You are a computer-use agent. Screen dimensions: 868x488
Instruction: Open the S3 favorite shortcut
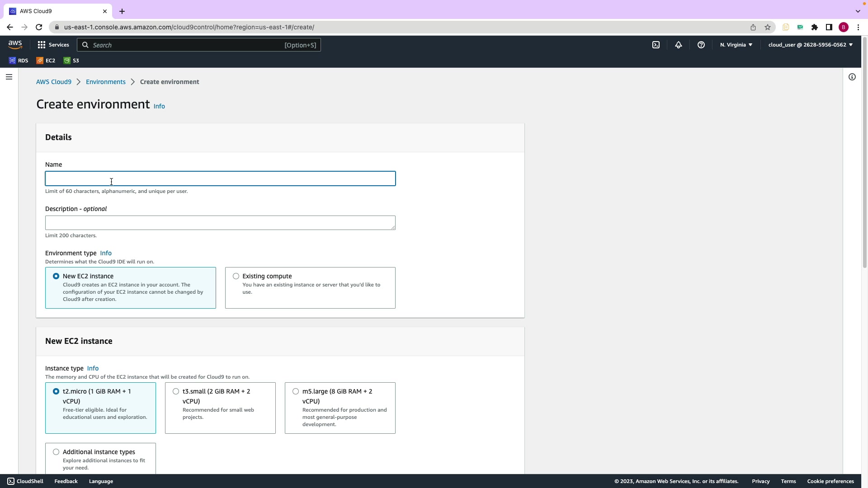coord(71,61)
